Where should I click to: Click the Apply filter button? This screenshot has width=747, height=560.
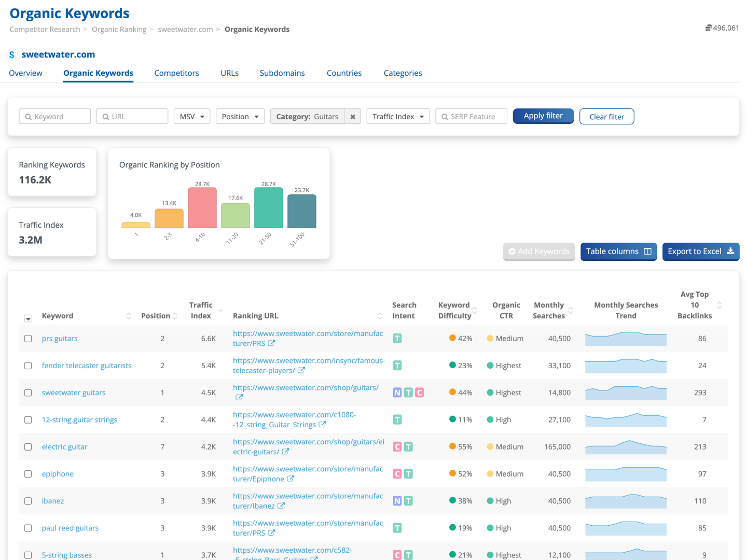[543, 116]
